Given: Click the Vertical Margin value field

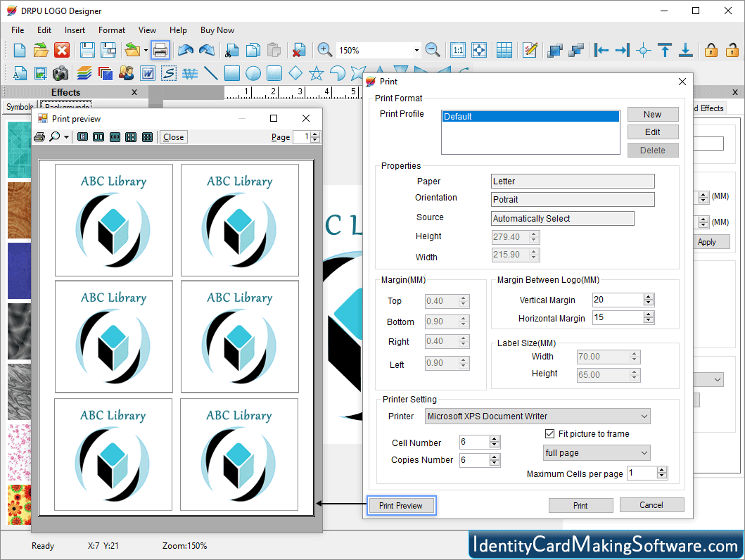Looking at the screenshot, I should pos(618,300).
